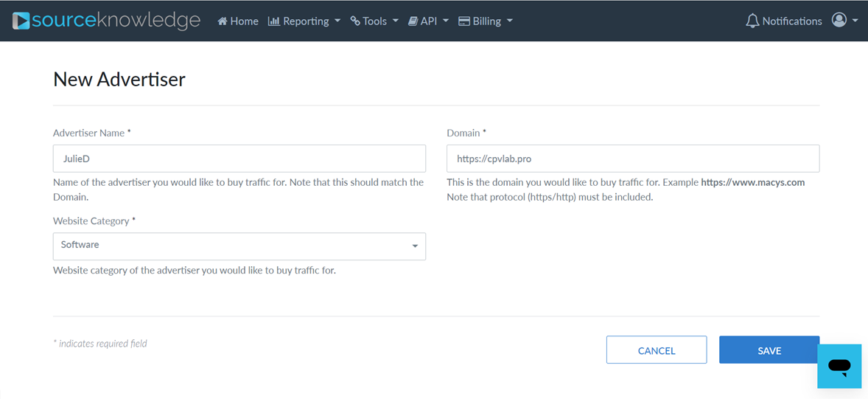Click the Domain label
The image size is (868, 399).
(466, 133)
